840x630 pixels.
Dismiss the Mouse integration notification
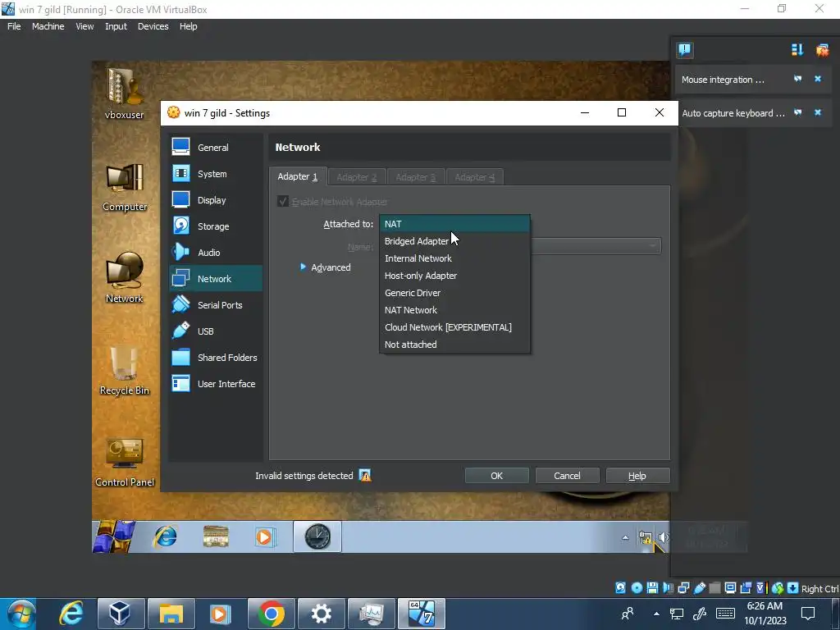tap(818, 79)
